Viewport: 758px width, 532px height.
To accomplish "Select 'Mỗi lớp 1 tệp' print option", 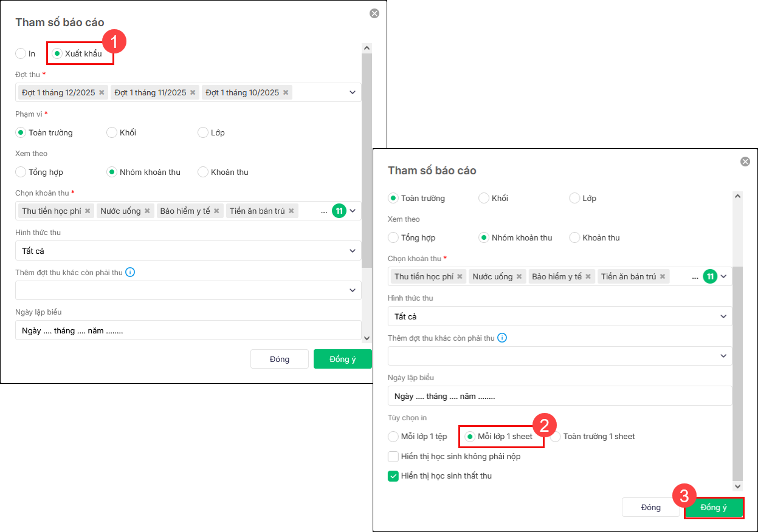I will pos(393,437).
